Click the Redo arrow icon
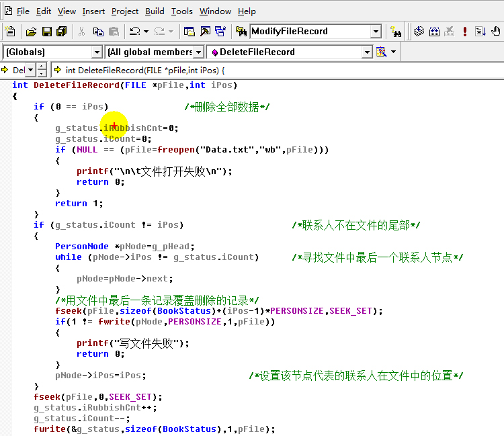The height and width of the screenshot is (436, 504). tap(159, 31)
